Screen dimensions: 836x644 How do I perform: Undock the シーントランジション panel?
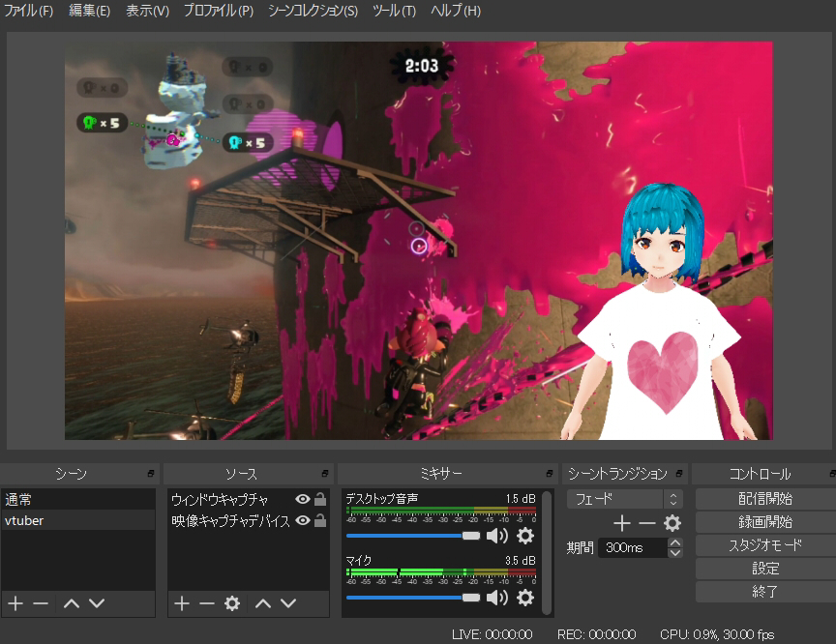tap(678, 474)
